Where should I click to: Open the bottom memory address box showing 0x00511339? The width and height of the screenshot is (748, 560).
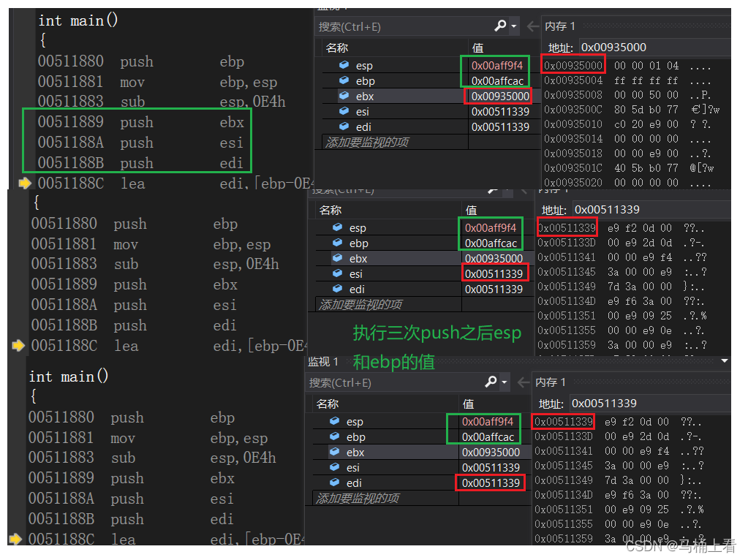(x=650, y=403)
